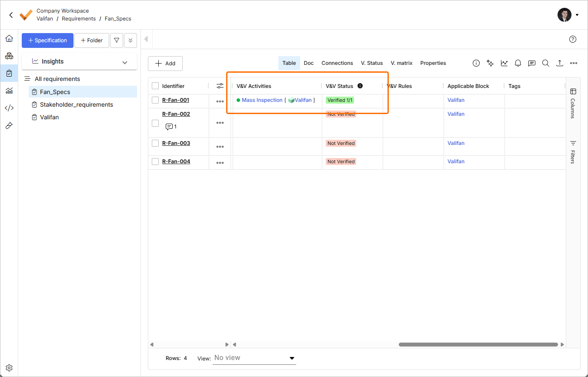Screen dimensions: 588x377
Task: Click the horizontal scrollbar thumb under the table
Action: 478,344
